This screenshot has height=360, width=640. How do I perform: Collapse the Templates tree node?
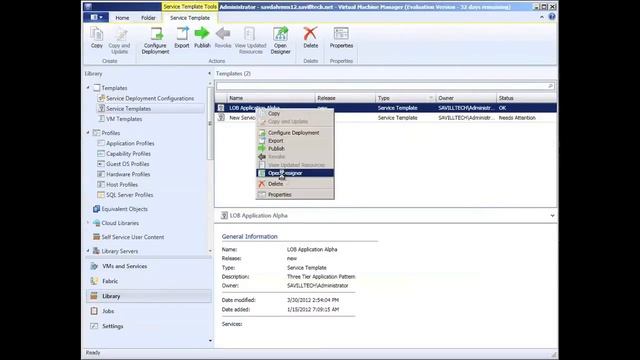pos(88,88)
